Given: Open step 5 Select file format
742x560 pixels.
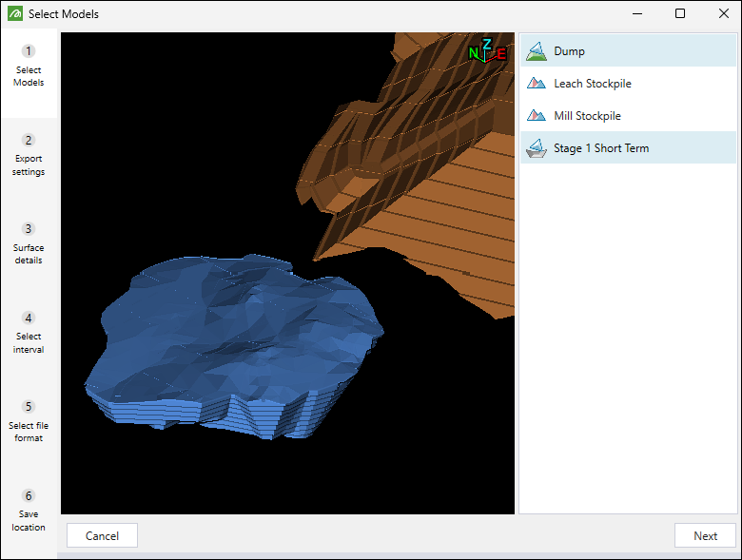Looking at the screenshot, I should pyautogui.click(x=29, y=421).
